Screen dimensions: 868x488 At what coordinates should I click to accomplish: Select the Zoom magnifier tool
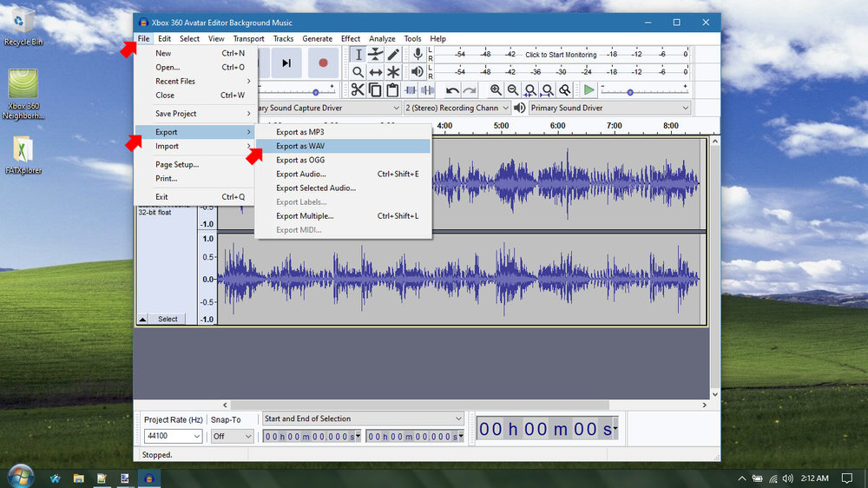pos(358,72)
